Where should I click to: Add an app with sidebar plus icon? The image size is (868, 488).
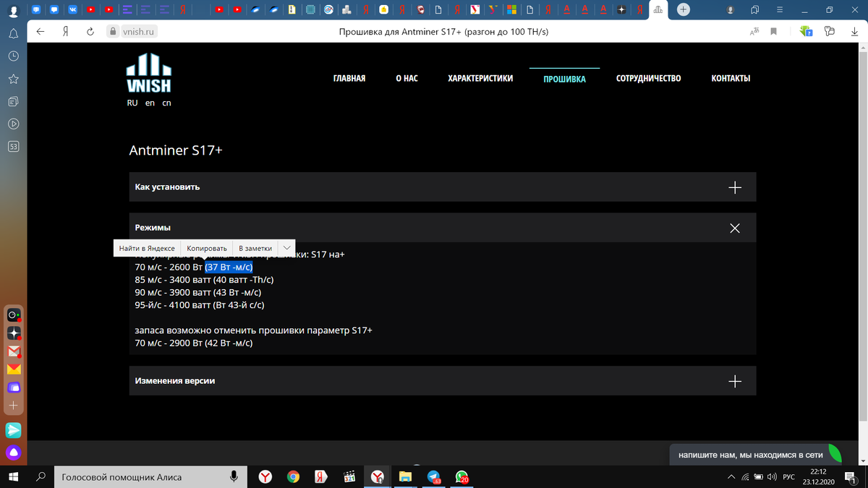pos(14,406)
